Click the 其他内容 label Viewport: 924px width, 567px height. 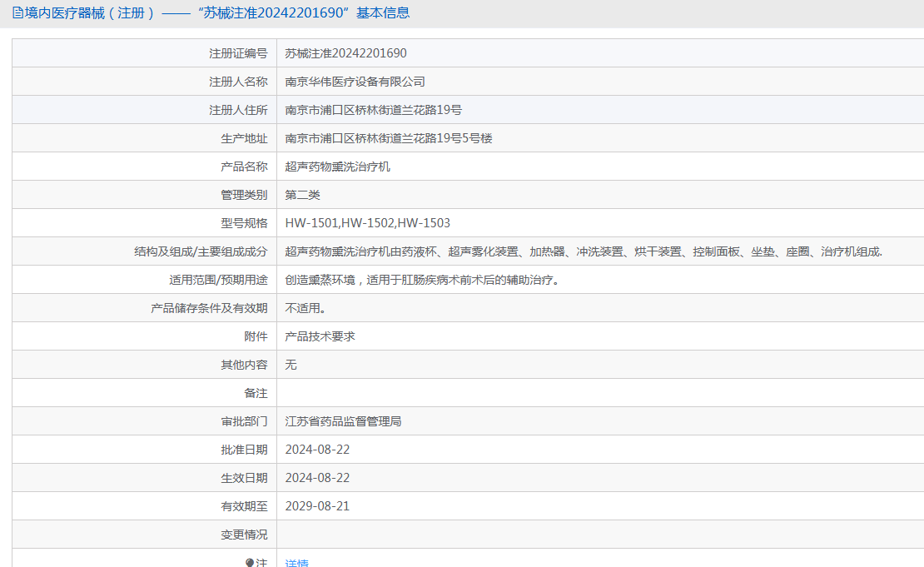(244, 364)
